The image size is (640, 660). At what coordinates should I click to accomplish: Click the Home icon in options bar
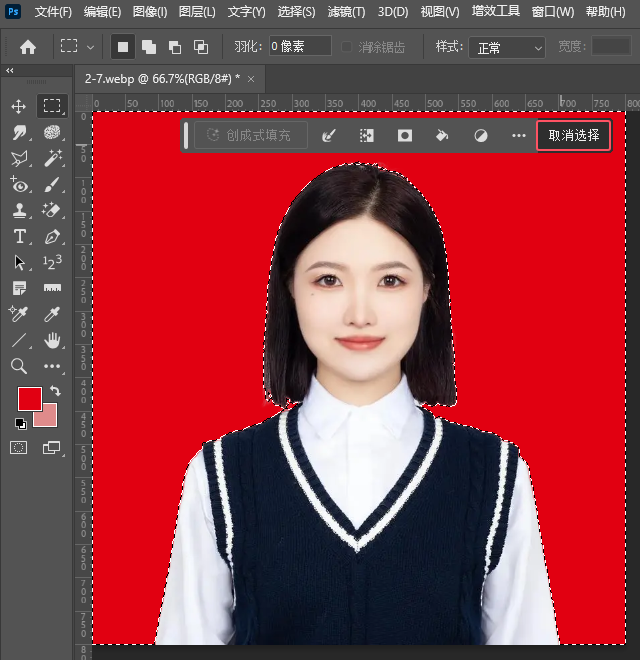28,47
